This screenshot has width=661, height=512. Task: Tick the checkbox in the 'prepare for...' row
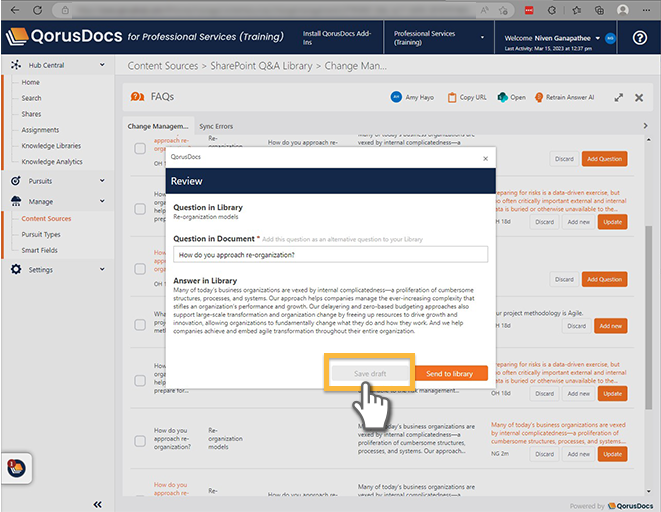140,381
